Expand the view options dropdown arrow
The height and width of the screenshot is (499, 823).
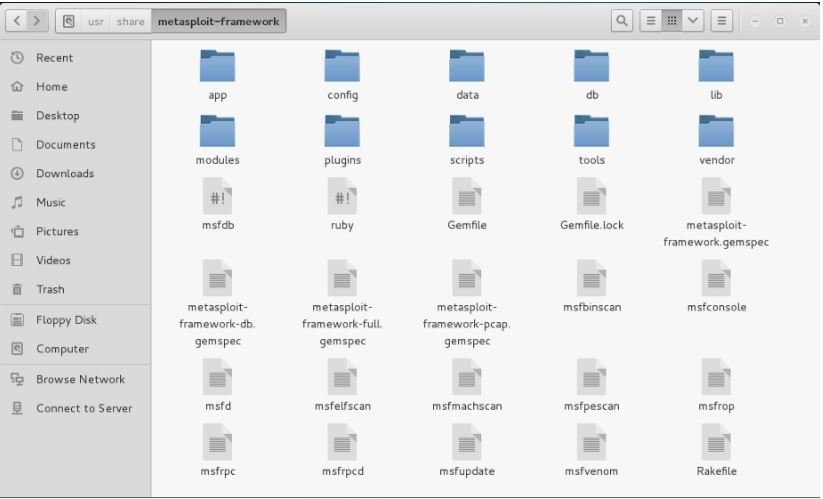point(693,21)
